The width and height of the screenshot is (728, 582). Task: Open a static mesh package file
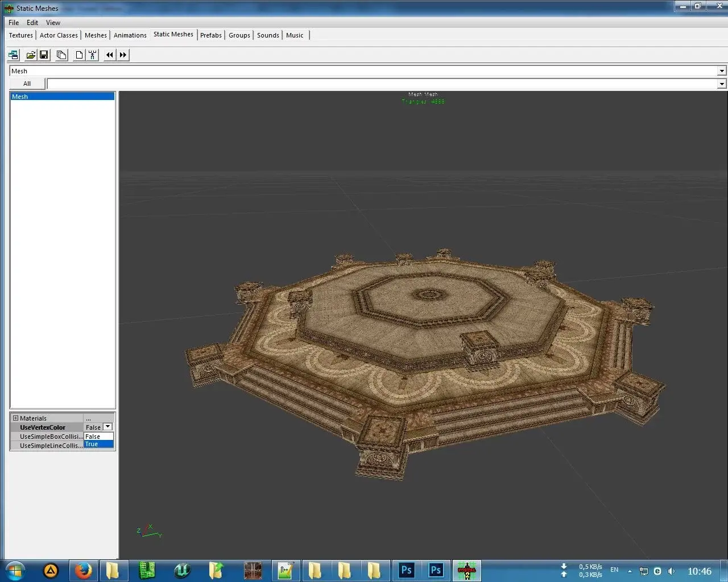point(31,55)
